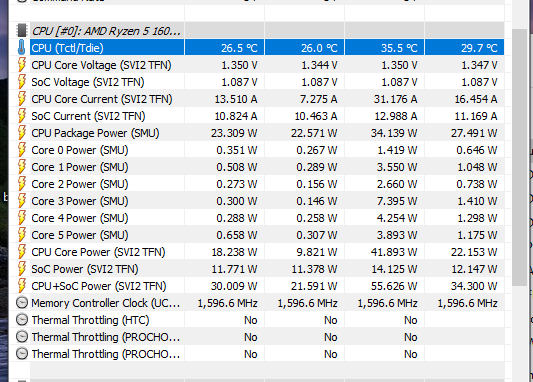Select the CPU (Tctl/Tdie) sensor label
The image size is (533, 382).
click(67, 48)
